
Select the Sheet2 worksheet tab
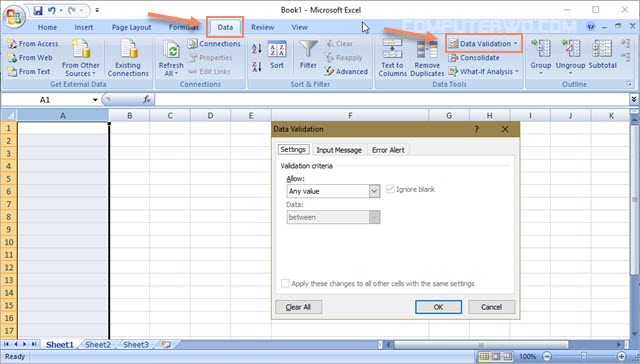(98, 345)
